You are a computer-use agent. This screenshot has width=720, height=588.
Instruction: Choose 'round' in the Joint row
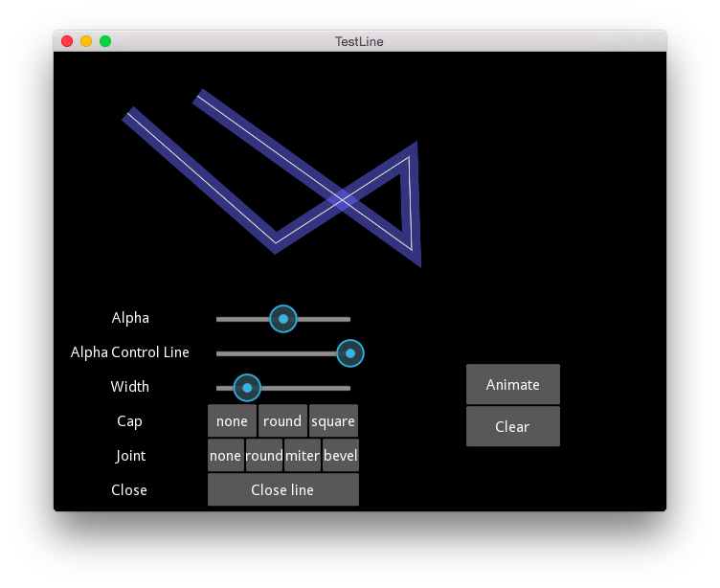264,455
